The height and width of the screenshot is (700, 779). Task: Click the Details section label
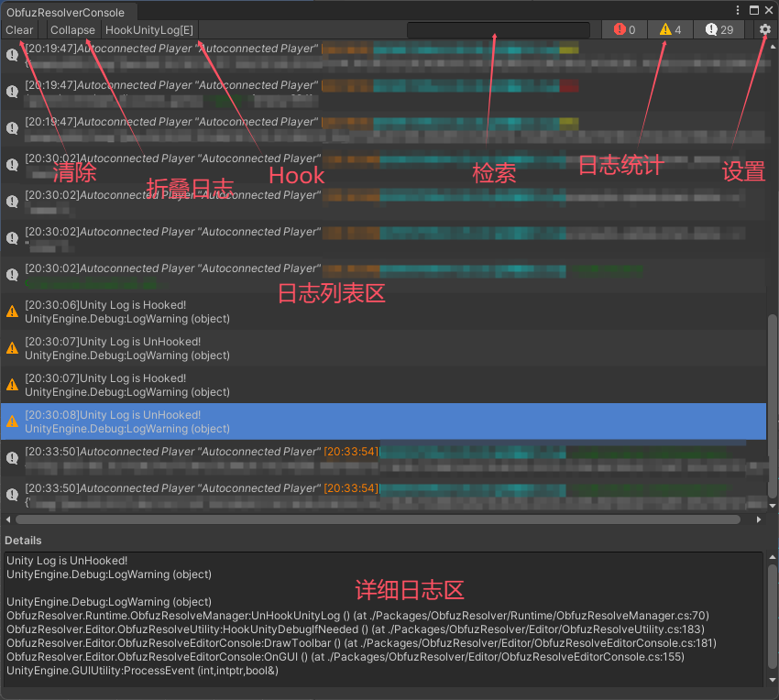[23, 541]
